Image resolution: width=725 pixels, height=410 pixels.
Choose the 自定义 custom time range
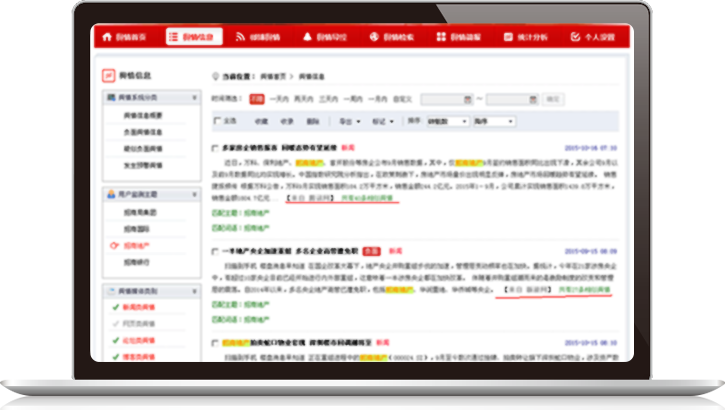(402, 99)
